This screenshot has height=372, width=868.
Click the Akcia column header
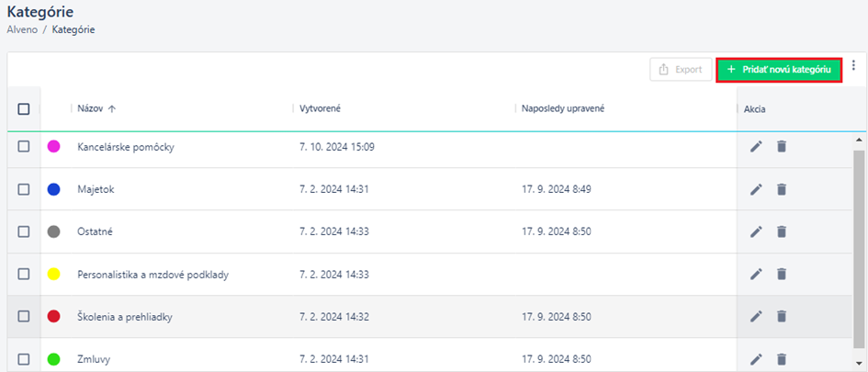pyautogui.click(x=754, y=109)
